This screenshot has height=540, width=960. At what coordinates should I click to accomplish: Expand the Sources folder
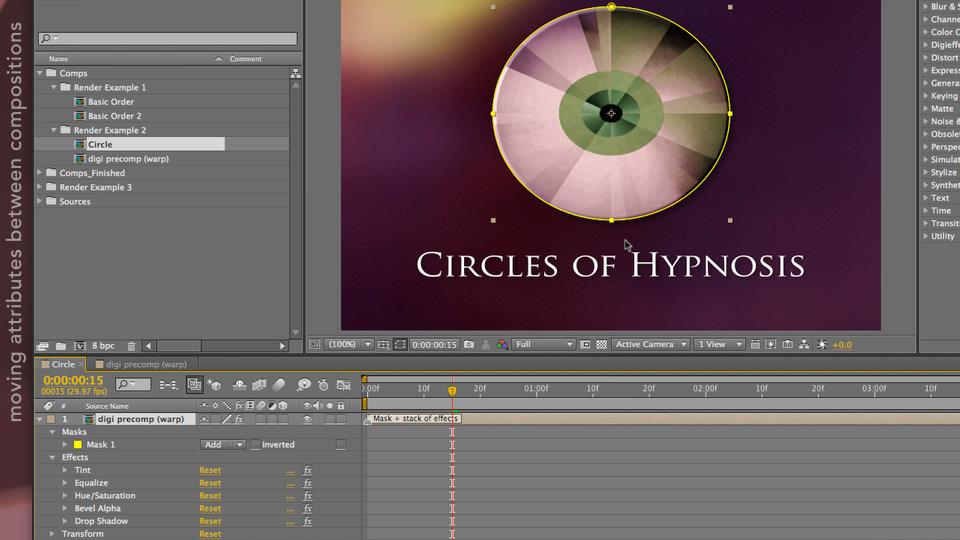[40, 201]
